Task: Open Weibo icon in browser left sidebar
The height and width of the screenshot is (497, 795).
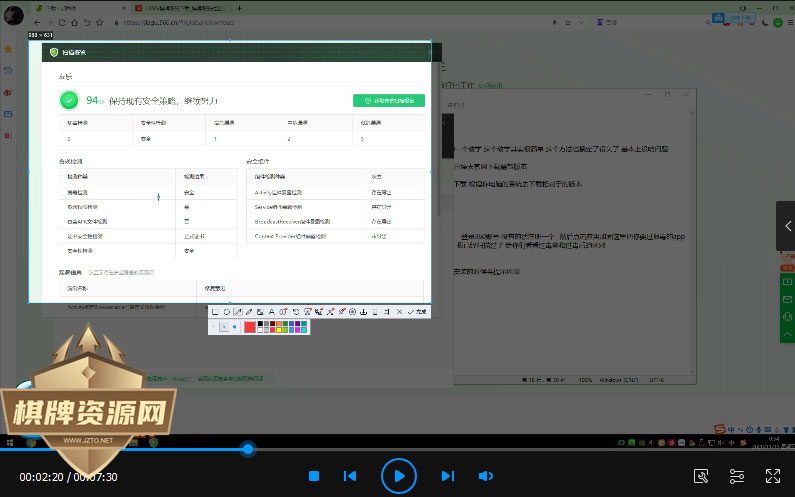Action: coord(8,92)
